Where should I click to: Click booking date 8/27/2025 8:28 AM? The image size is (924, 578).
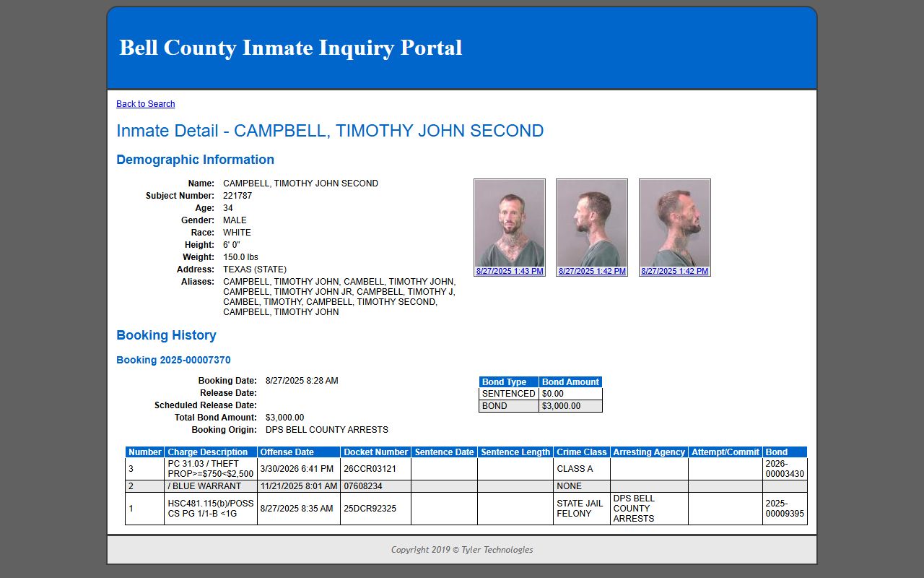[302, 381]
